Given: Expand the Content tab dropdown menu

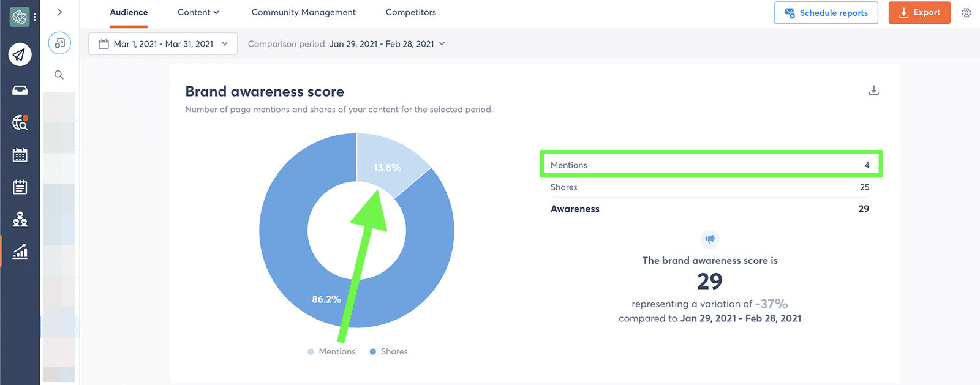Looking at the screenshot, I should (198, 12).
